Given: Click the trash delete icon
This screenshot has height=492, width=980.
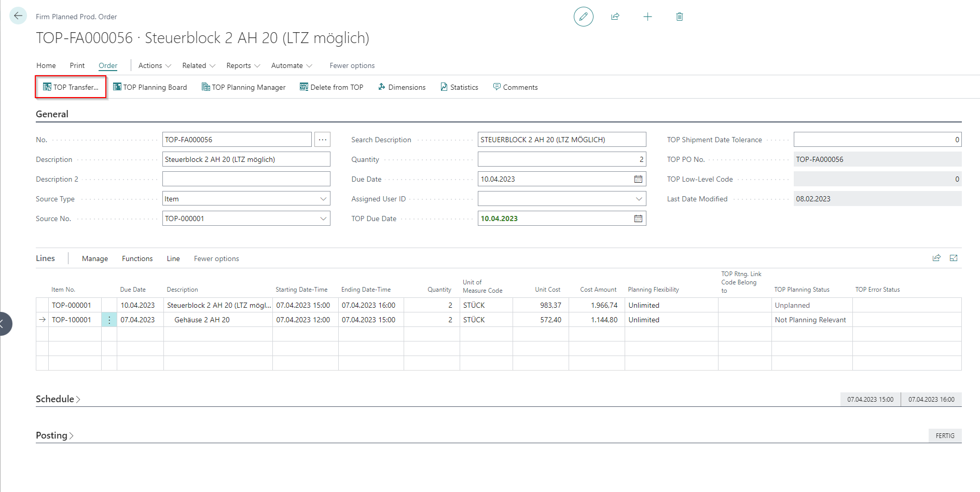Looking at the screenshot, I should [x=680, y=17].
